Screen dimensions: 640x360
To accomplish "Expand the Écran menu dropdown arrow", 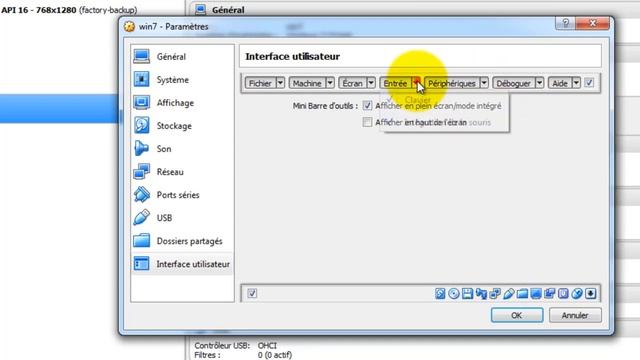I will click(x=371, y=83).
